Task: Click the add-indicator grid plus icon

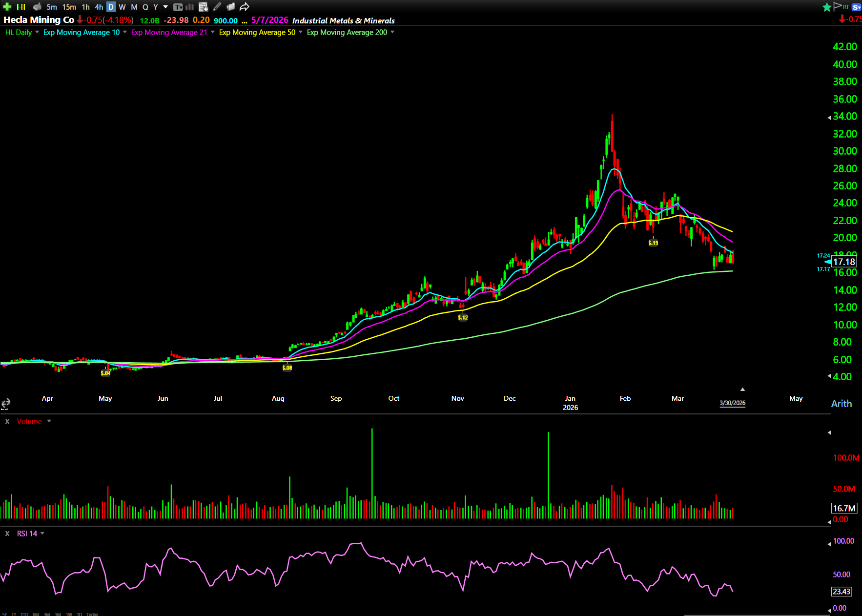Action: 204,7
